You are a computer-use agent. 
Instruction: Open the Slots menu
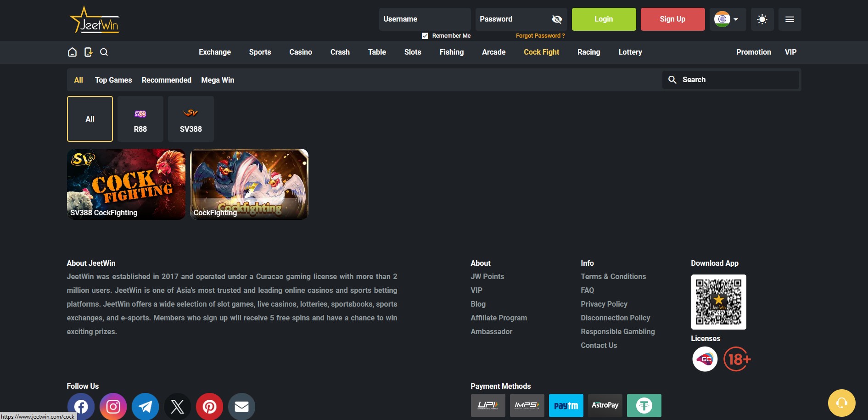(413, 52)
